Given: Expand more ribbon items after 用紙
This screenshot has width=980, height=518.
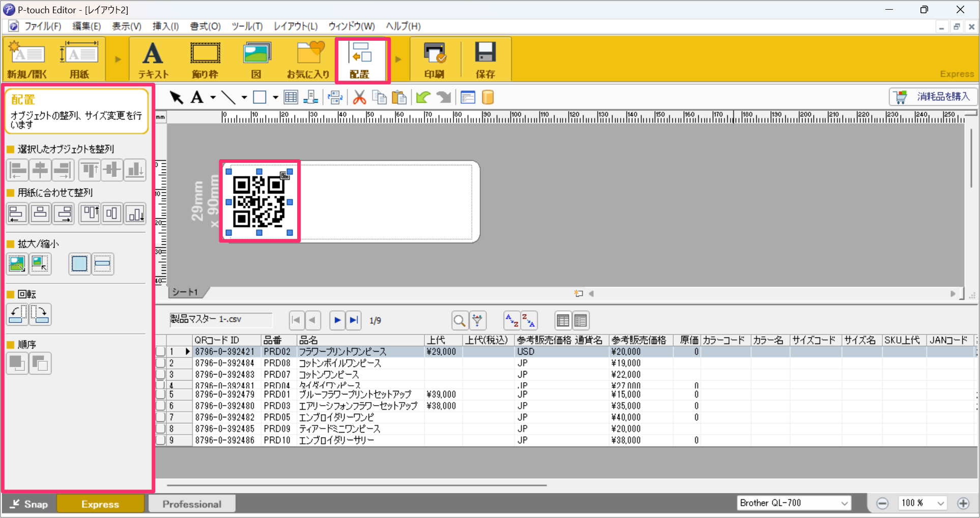Looking at the screenshot, I should [118, 60].
